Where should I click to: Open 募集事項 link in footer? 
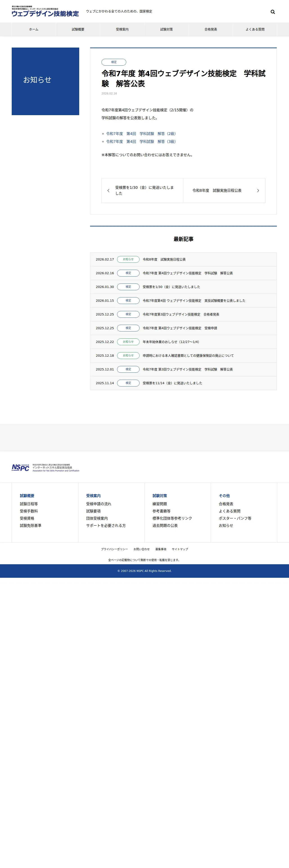point(160,549)
